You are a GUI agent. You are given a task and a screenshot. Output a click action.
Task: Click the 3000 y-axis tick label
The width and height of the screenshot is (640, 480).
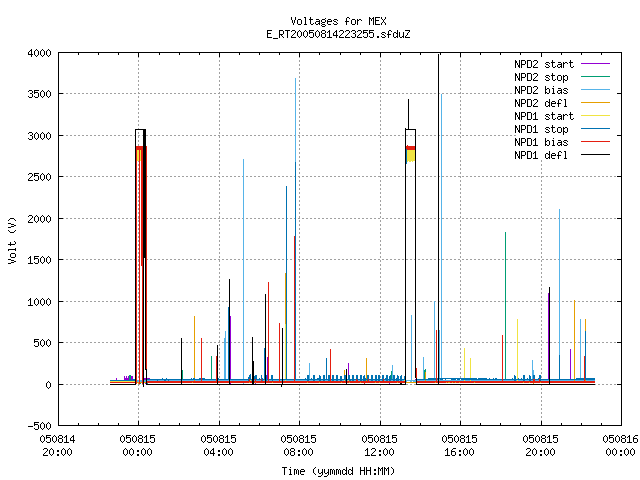pos(40,136)
